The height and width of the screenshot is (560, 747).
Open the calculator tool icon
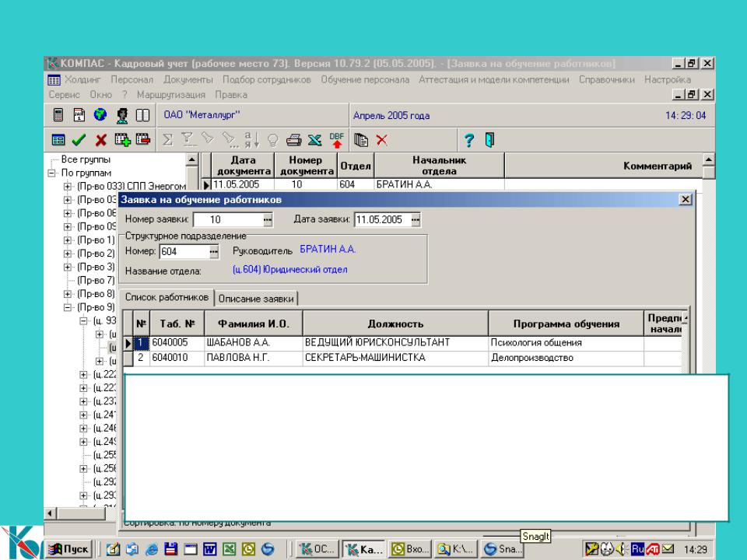tap(58, 115)
